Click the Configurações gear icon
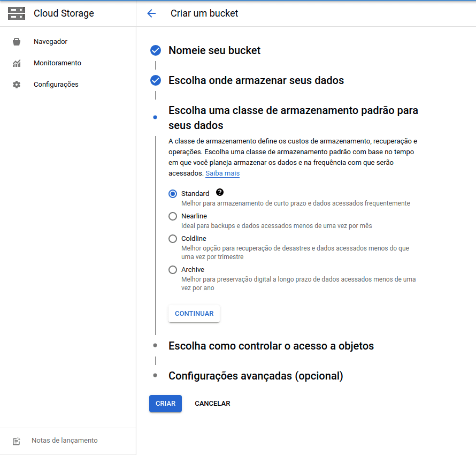The height and width of the screenshot is (455, 476). click(17, 85)
